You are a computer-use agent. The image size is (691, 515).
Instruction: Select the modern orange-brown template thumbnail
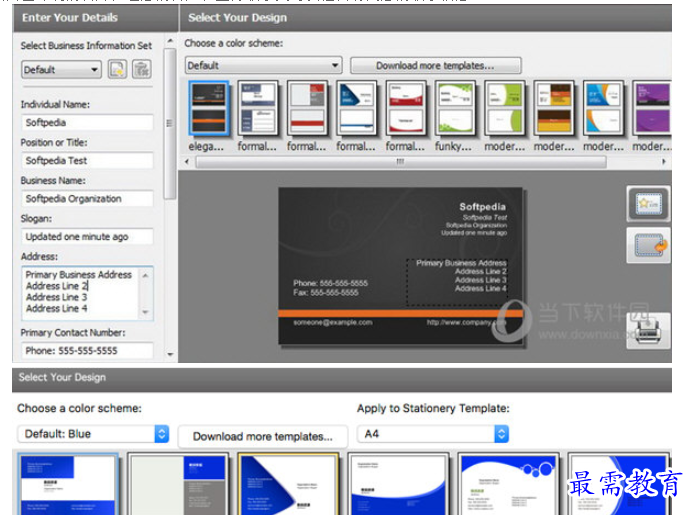554,108
